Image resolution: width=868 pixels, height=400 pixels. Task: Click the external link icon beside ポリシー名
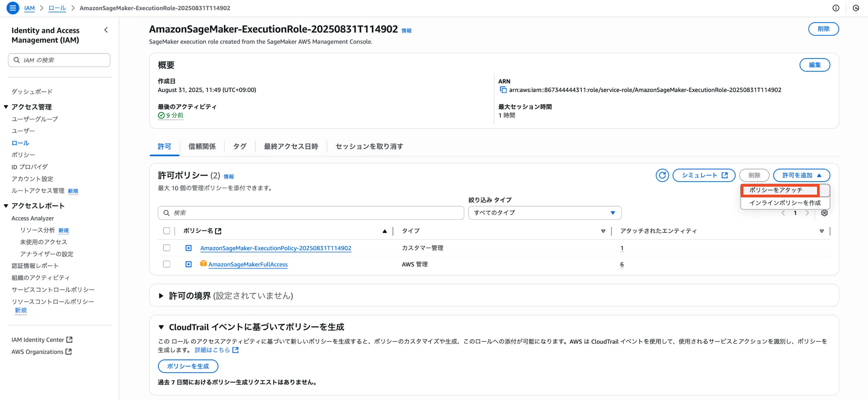pos(218,231)
